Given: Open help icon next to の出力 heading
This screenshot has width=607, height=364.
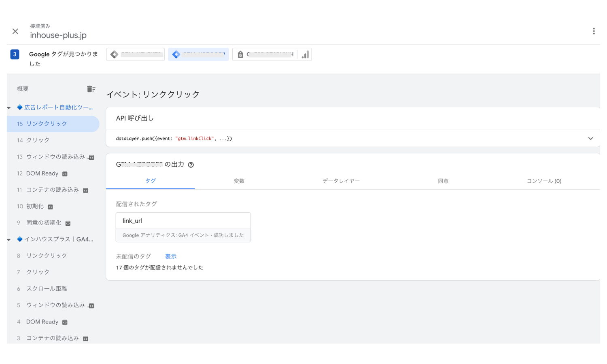Looking at the screenshot, I should coord(191,165).
